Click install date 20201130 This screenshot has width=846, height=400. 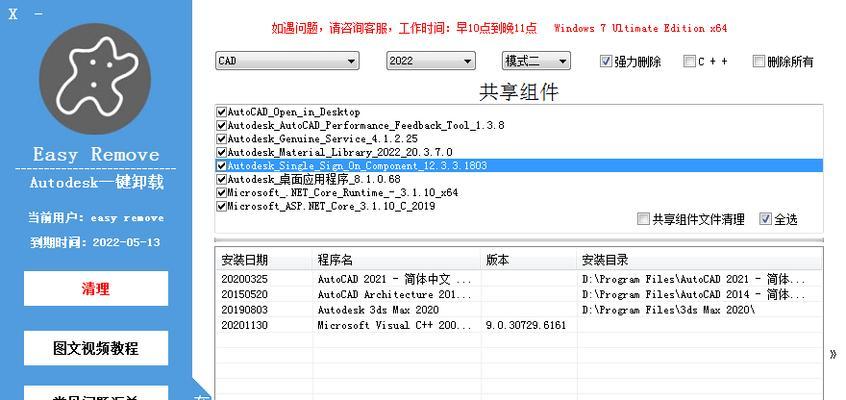[244, 326]
